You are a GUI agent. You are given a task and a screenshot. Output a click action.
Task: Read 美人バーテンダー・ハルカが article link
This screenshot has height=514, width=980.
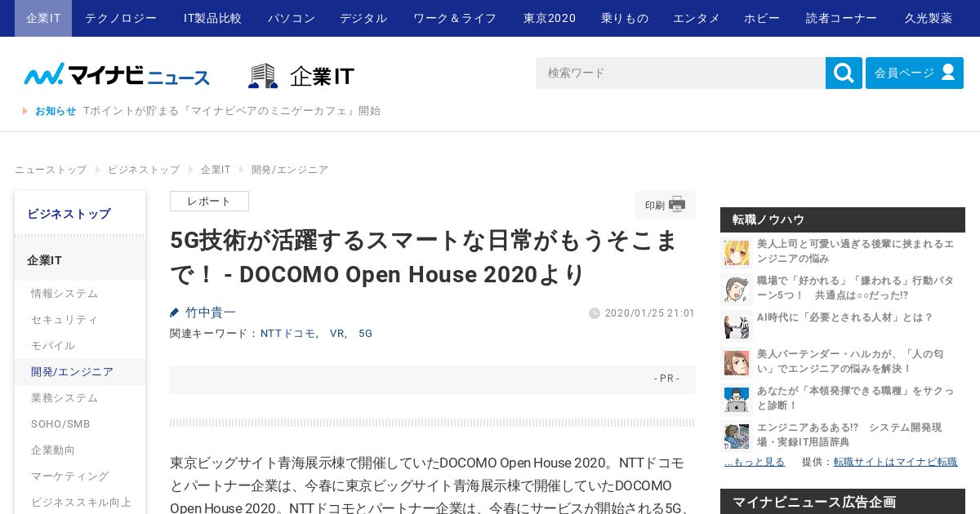(850, 361)
